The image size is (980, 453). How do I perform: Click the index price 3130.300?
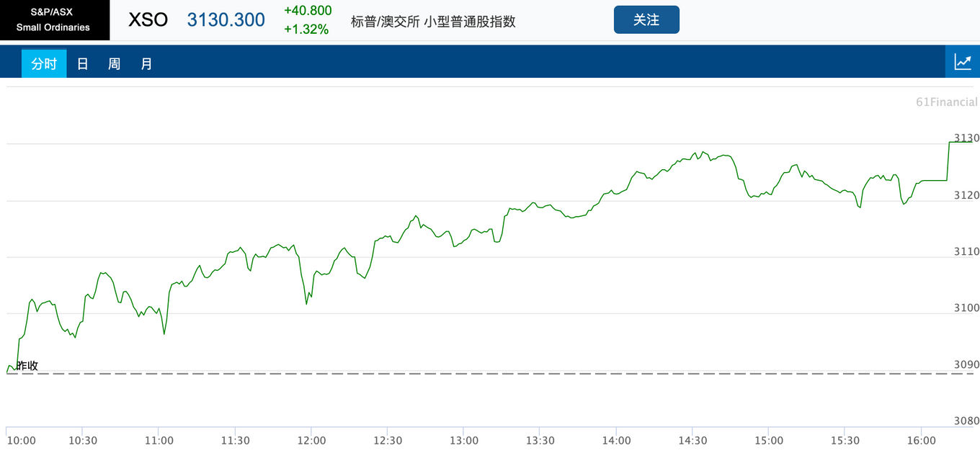point(226,20)
